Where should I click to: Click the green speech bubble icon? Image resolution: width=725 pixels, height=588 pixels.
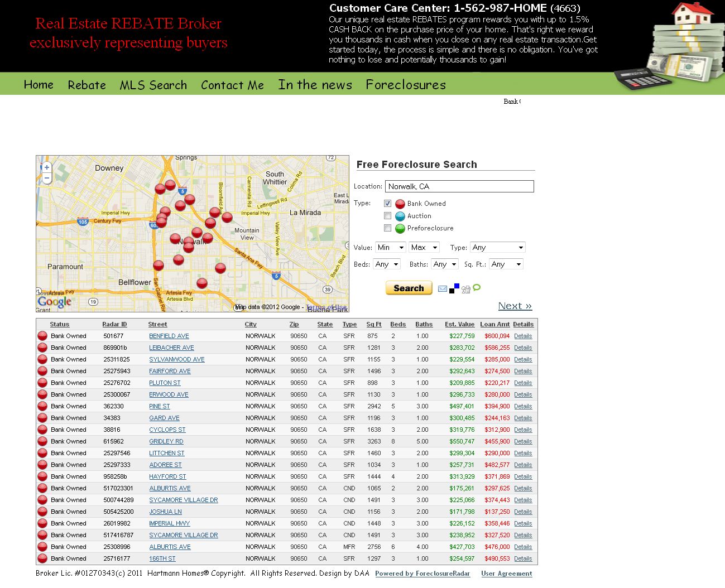477,288
